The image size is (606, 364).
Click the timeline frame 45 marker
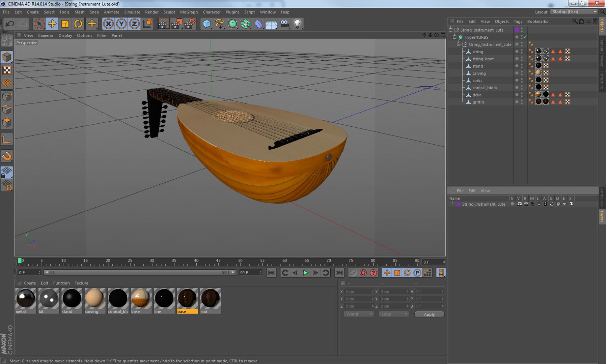[218, 261]
